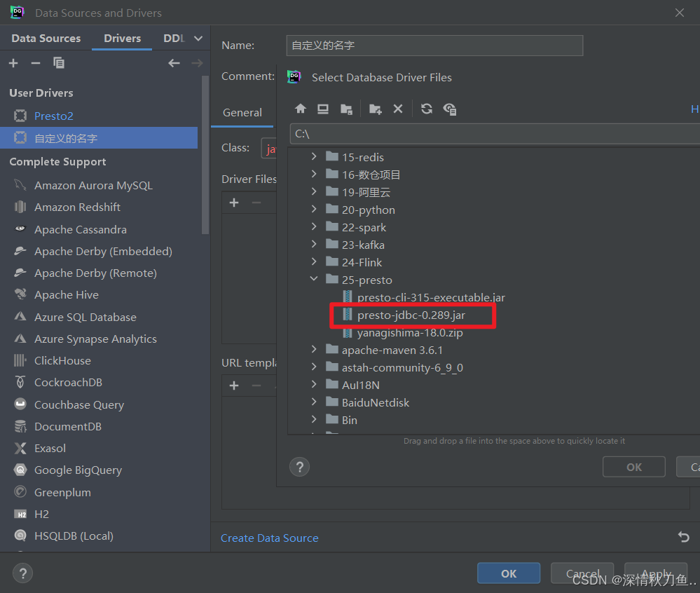700x593 pixels.
Task: Expand the Bin folder
Action: pyautogui.click(x=314, y=419)
